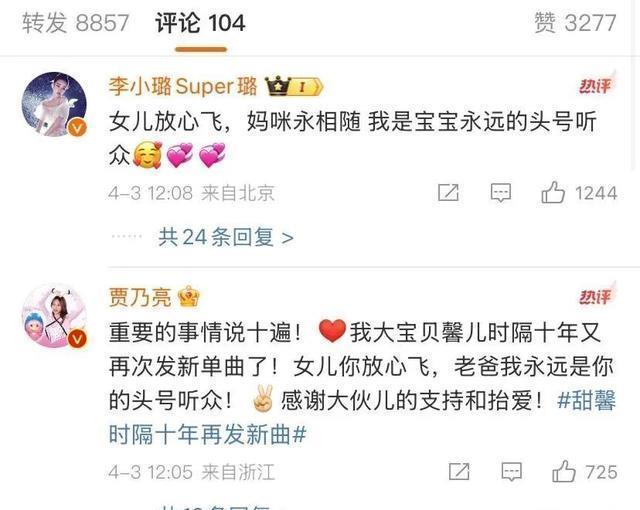Screen dimensions: 640x510
Task: Like 贾乃亮's comment with 725 likes
Action: pos(584,472)
